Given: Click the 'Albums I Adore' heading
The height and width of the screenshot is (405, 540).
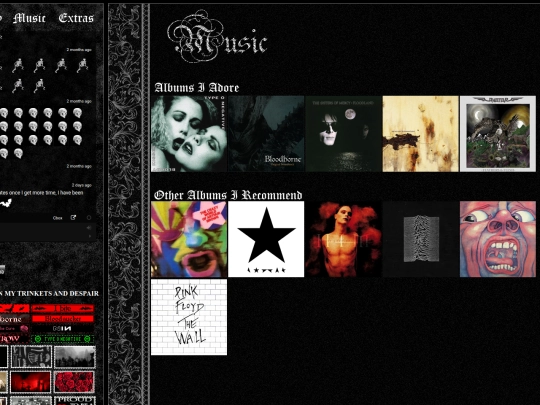Looking at the screenshot, I should coord(197,88).
